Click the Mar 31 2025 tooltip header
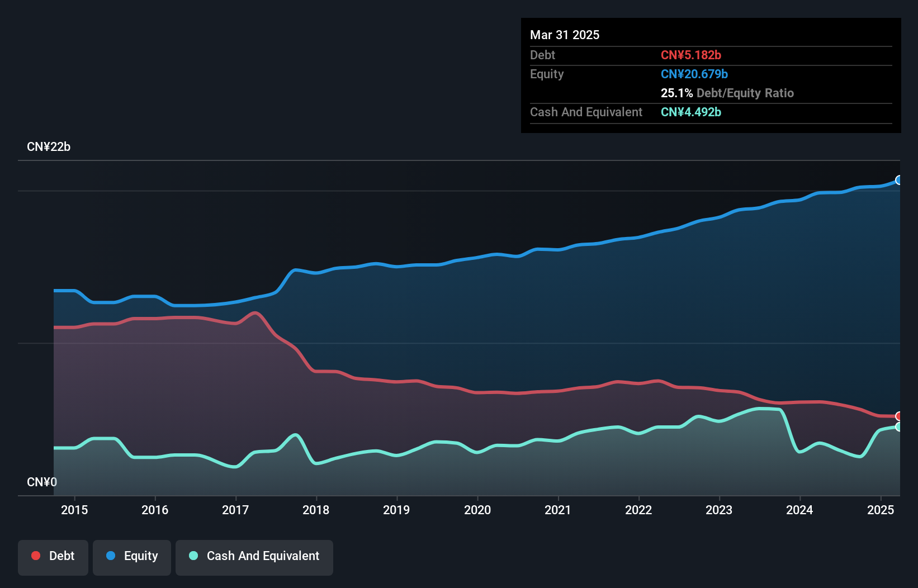Viewport: 918px width, 588px height. tap(565, 35)
